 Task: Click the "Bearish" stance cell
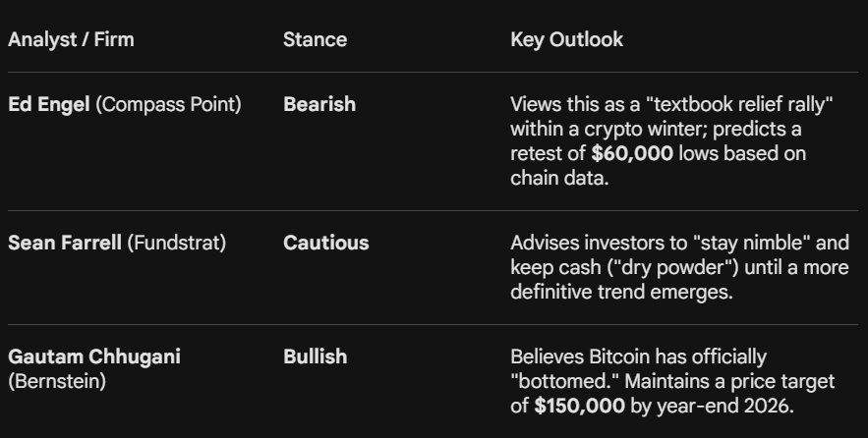coord(319,104)
